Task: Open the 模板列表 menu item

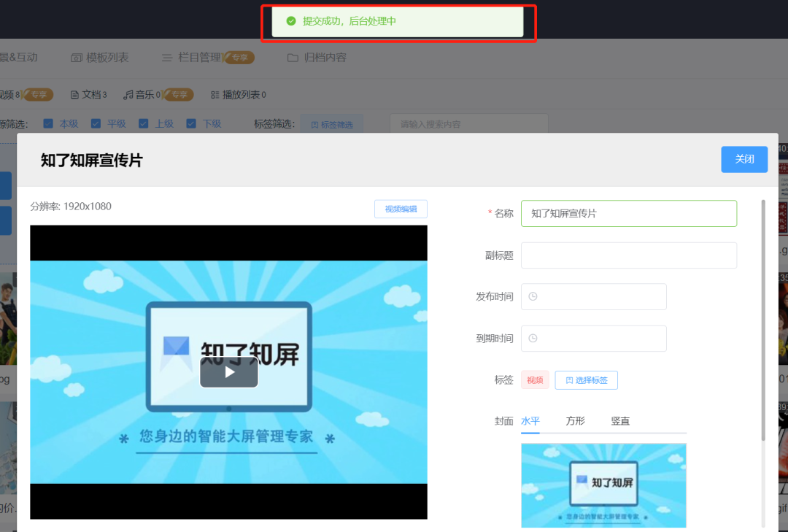Action: [x=99, y=58]
